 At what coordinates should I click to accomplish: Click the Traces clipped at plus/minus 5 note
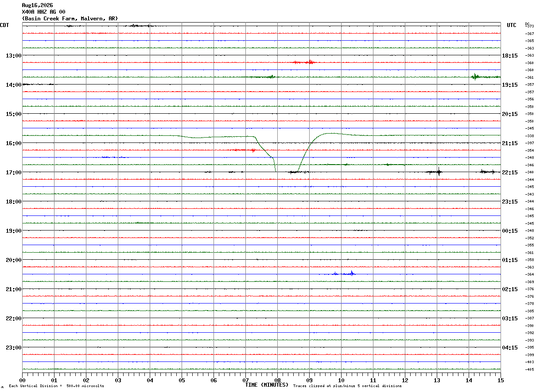[347, 386]
